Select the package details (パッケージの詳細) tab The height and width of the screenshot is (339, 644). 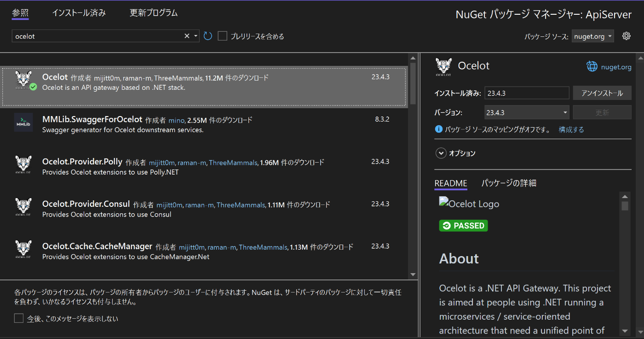click(x=509, y=183)
